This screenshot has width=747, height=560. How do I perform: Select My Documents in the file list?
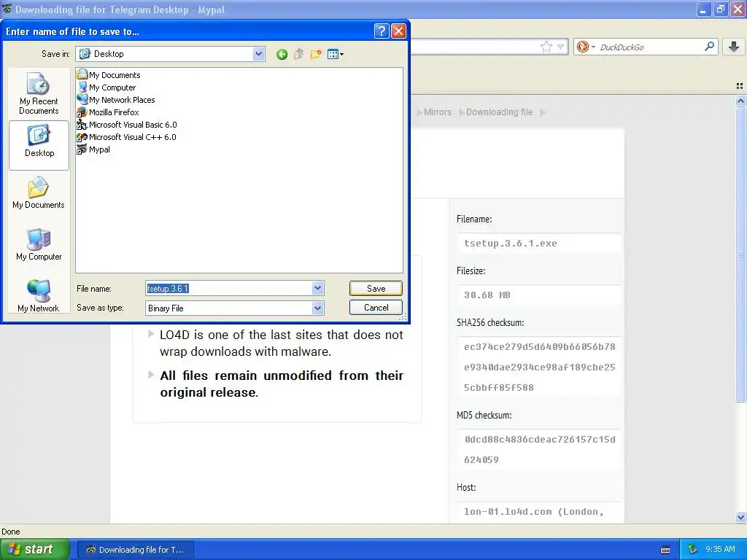click(x=109, y=75)
